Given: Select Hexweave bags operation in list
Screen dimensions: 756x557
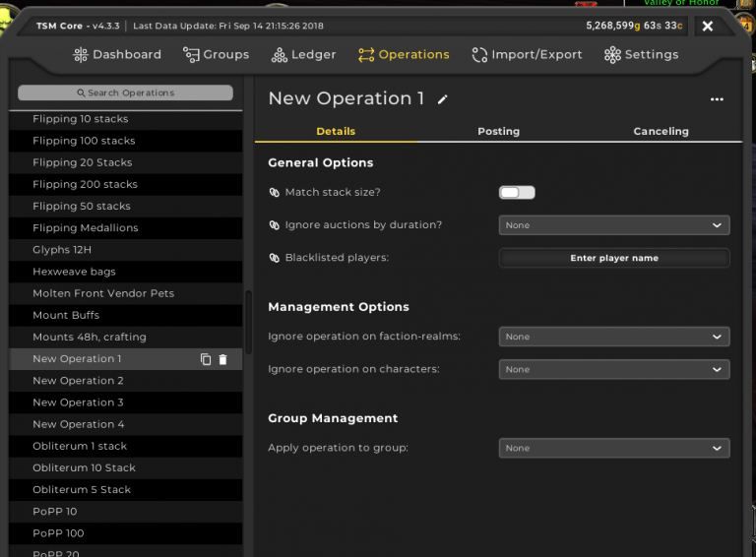Looking at the screenshot, I should coord(74,272).
